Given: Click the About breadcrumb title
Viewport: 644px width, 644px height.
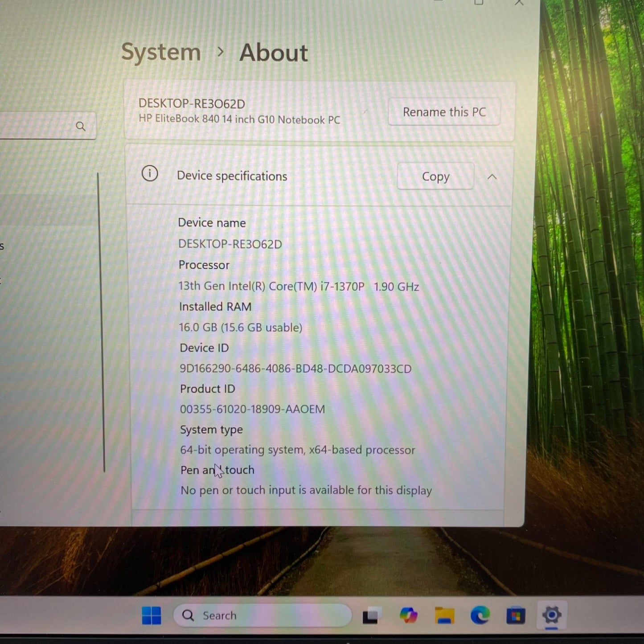Looking at the screenshot, I should pyautogui.click(x=273, y=53).
